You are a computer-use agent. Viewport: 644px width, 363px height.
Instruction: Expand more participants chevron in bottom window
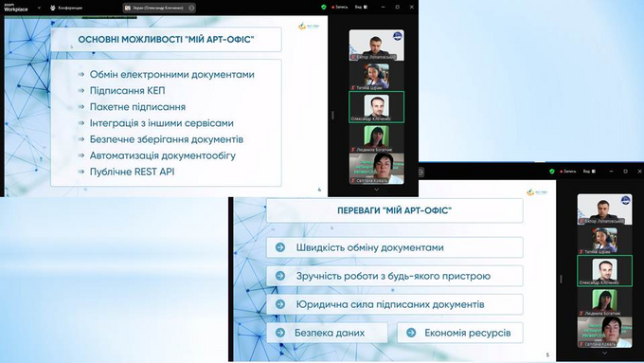pyautogui.click(x=604, y=353)
